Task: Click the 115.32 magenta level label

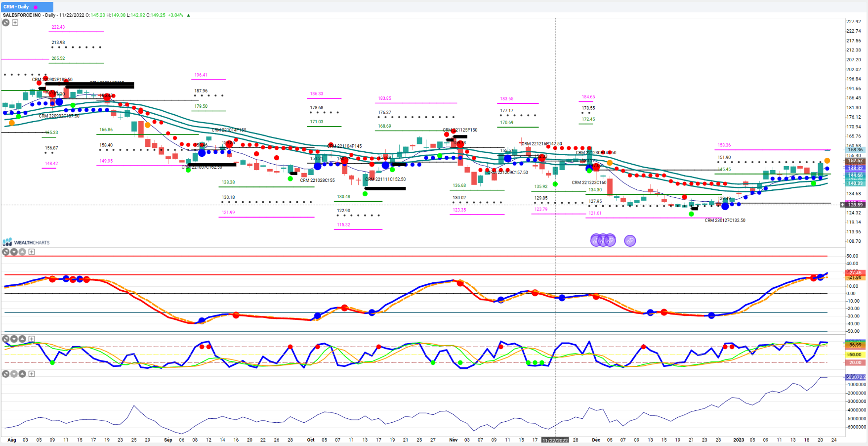Action: [343, 225]
